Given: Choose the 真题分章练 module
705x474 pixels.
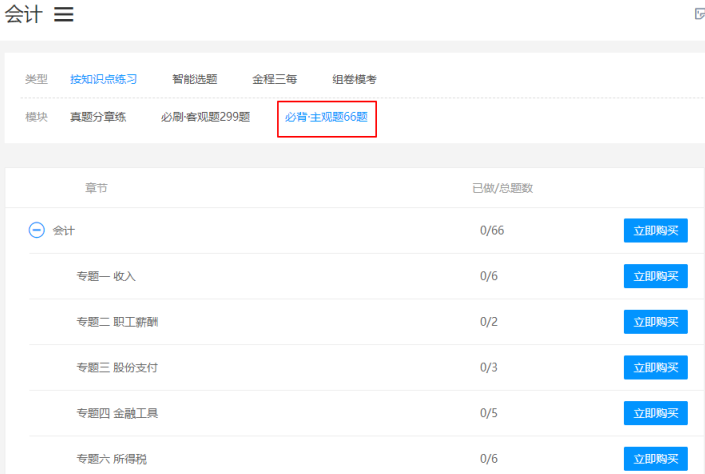Looking at the screenshot, I should click(98, 117).
